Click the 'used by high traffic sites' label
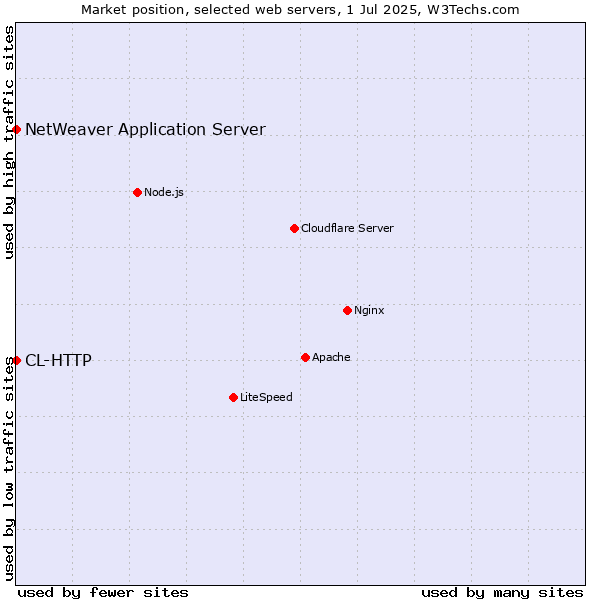 point(9,142)
